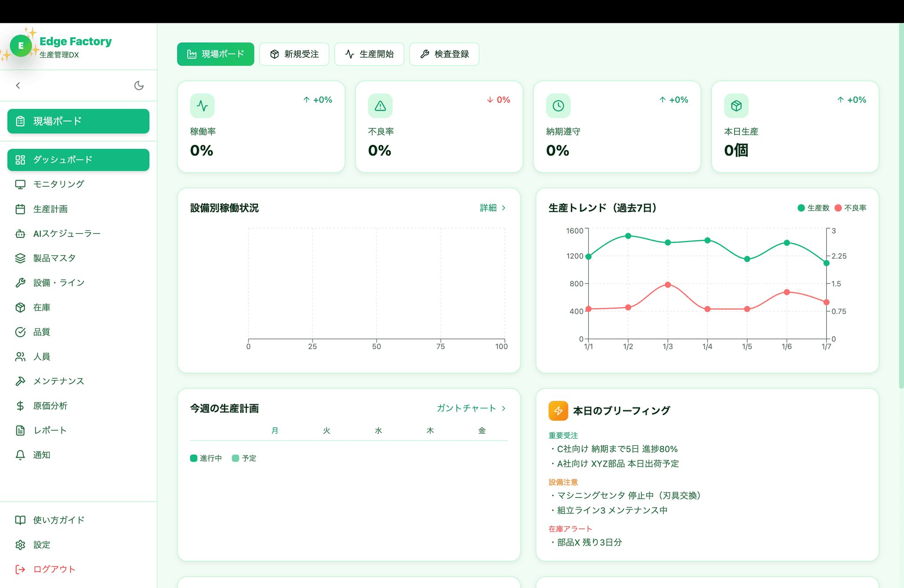This screenshot has width=904, height=588.
Task: Click the 品質 checkmark icon
Action: (x=20, y=332)
